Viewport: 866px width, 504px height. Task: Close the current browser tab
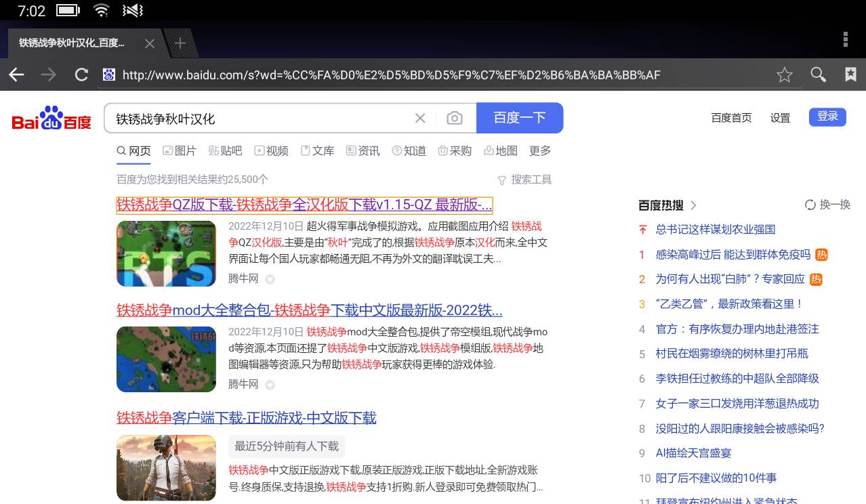pos(150,43)
